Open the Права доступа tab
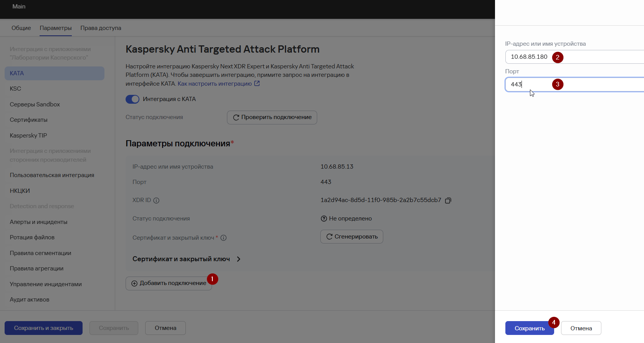The height and width of the screenshot is (343, 644). coord(101,28)
